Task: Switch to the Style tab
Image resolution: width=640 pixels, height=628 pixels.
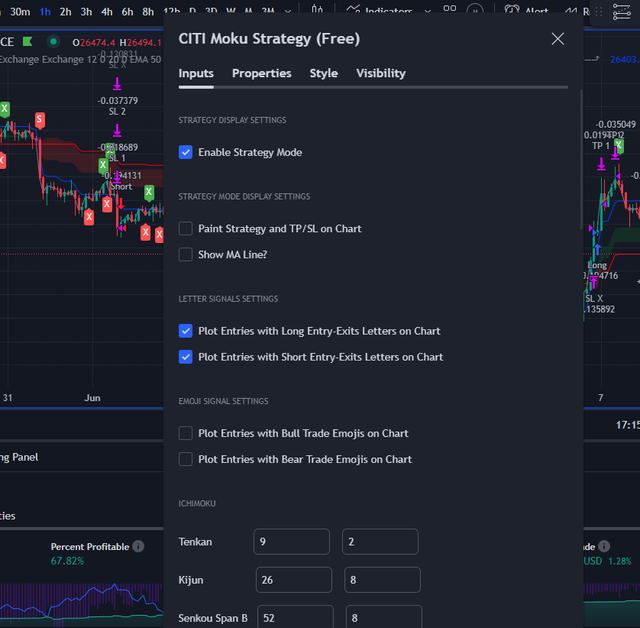Action: [x=324, y=73]
